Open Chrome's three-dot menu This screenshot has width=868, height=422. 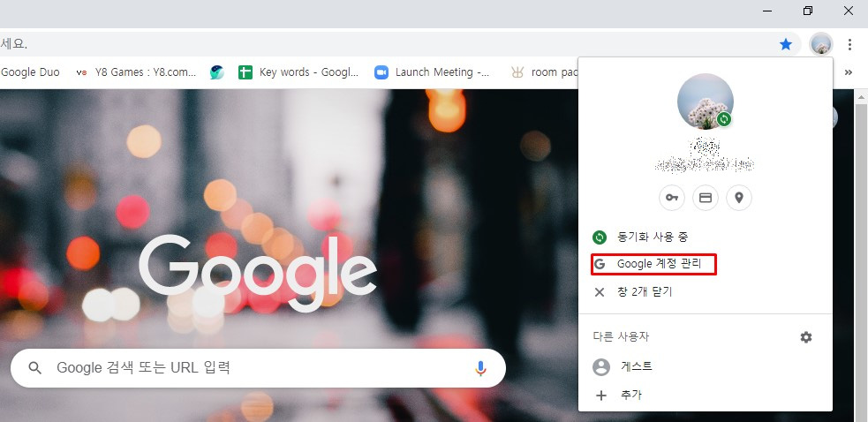(849, 44)
